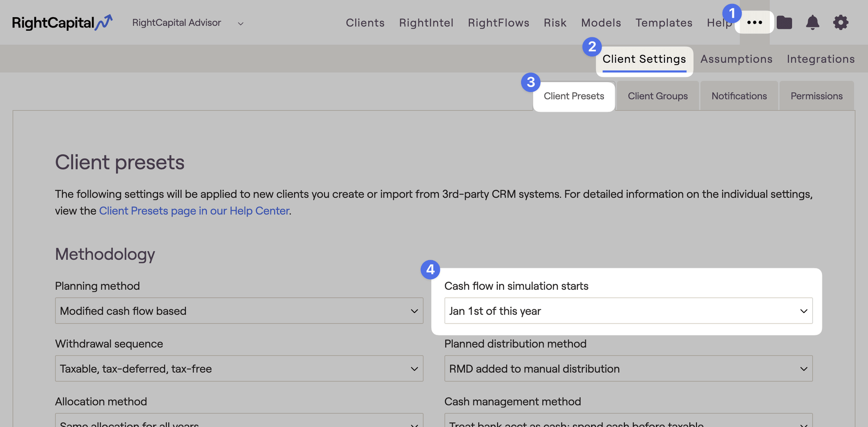Open the three-dots more menu

click(755, 23)
